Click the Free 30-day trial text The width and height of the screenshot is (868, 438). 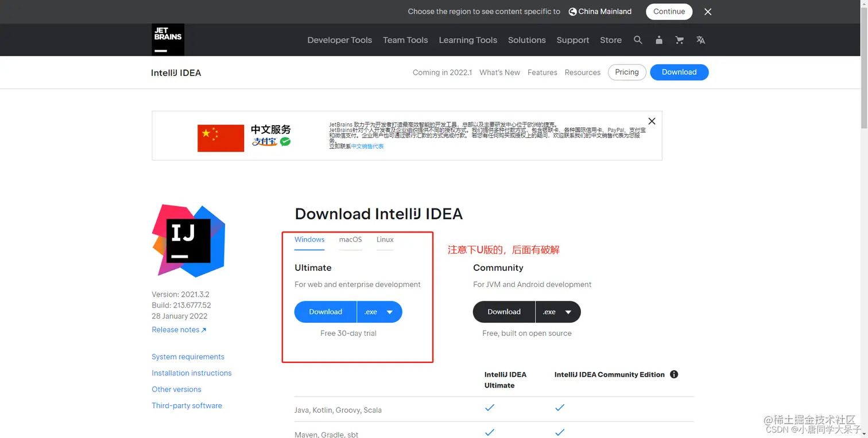click(348, 333)
